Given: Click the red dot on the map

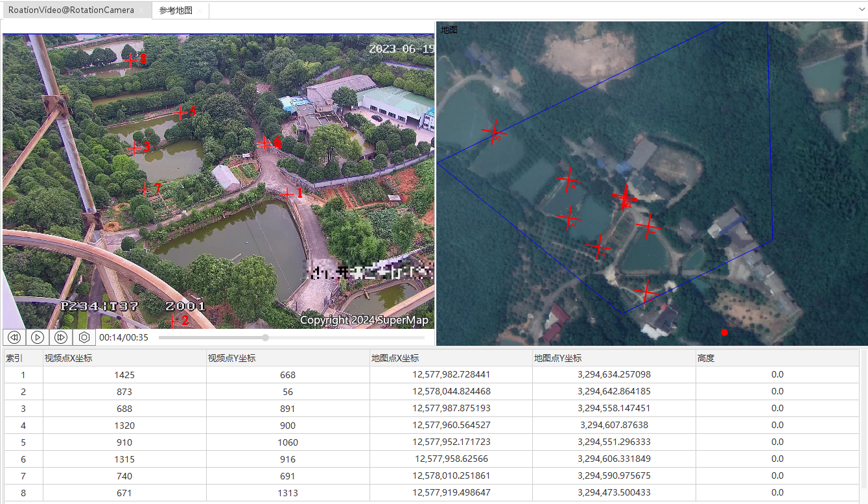Looking at the screenshot, I should click(x=724, y=333).
